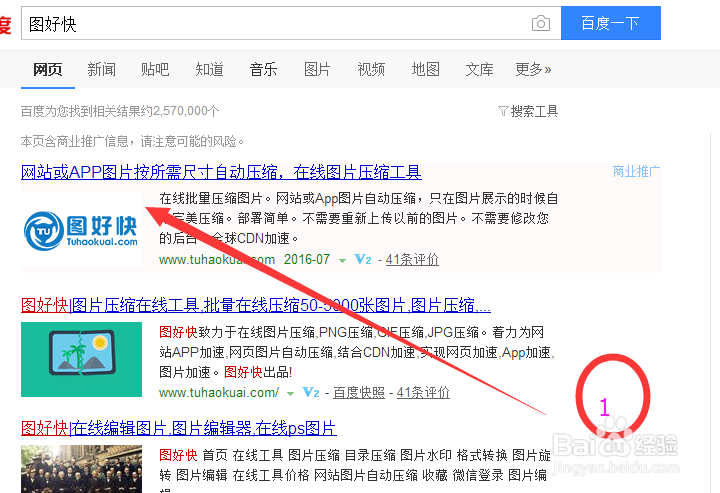Expand the 更多» menu
This screenshot has height=493, width=720.
[533, 69]
